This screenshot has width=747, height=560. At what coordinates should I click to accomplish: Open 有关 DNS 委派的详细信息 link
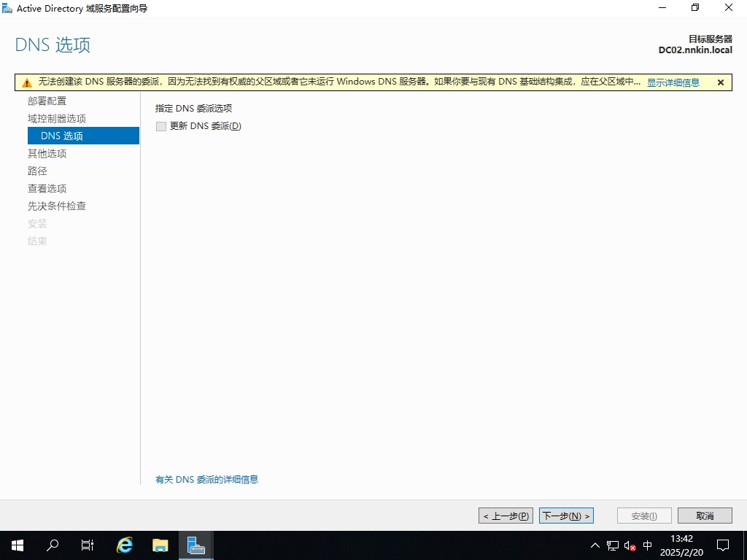point(206,479)
